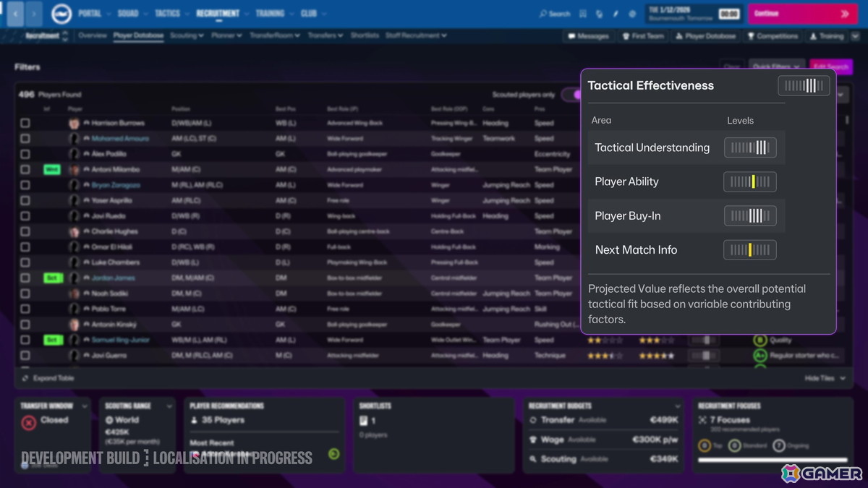The height and width of the screenshot is (488, 868).
Task: Open the Portal menu
Action: pyautogui.click(x=93, y=14)
